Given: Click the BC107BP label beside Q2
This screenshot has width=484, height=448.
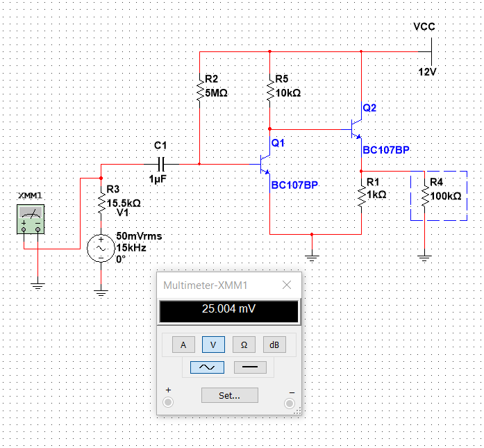Looking at the screenshot, I should 386,150.
